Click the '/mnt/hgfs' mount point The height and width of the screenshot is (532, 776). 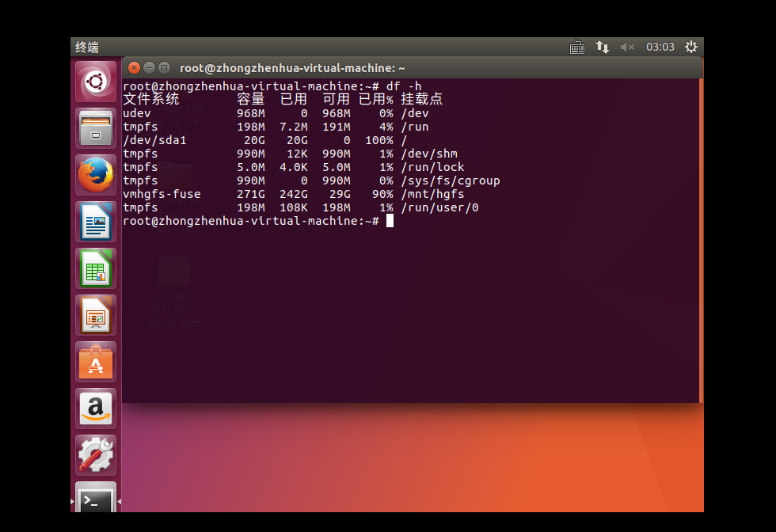432,194
